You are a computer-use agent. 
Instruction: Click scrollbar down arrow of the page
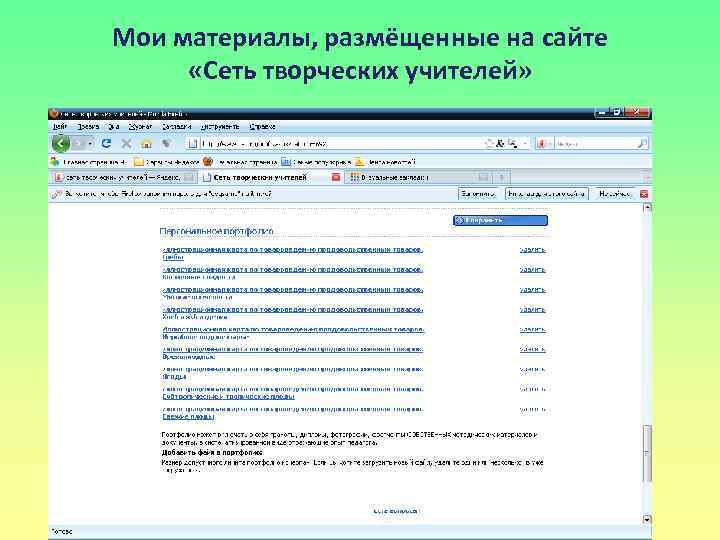tap(647, 519)
